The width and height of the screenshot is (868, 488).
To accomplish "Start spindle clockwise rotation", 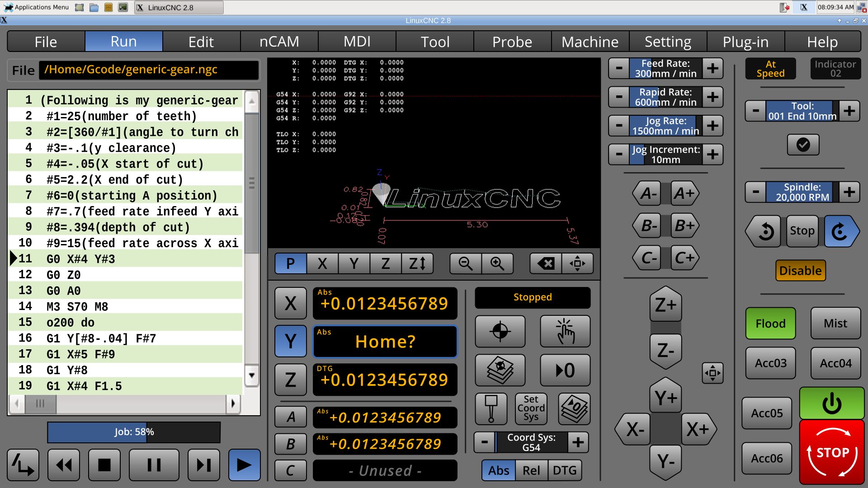I will coord(841,231).
